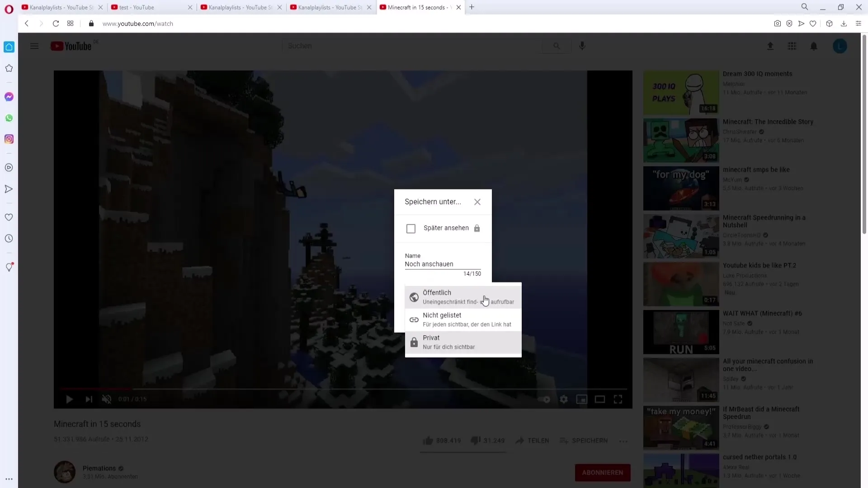Open the player icon in Opera sidebar
Screen dimensions: 868x488
(x=9, y=168)
